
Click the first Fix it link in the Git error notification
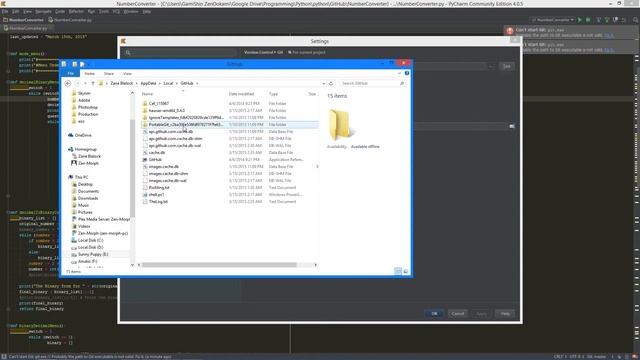point(609,35)
